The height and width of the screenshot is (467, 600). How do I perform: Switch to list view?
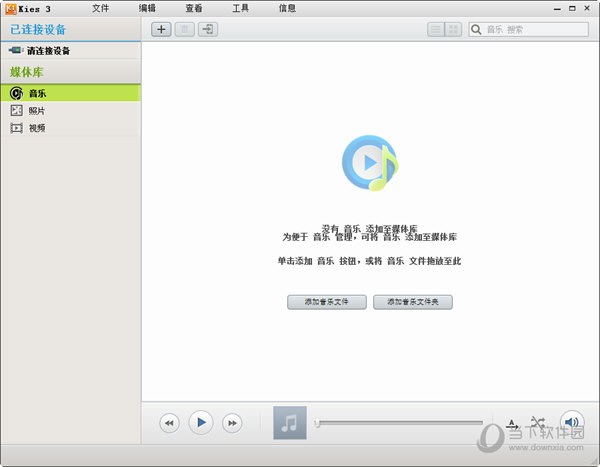pyautogui.click(x=435, y=29)
